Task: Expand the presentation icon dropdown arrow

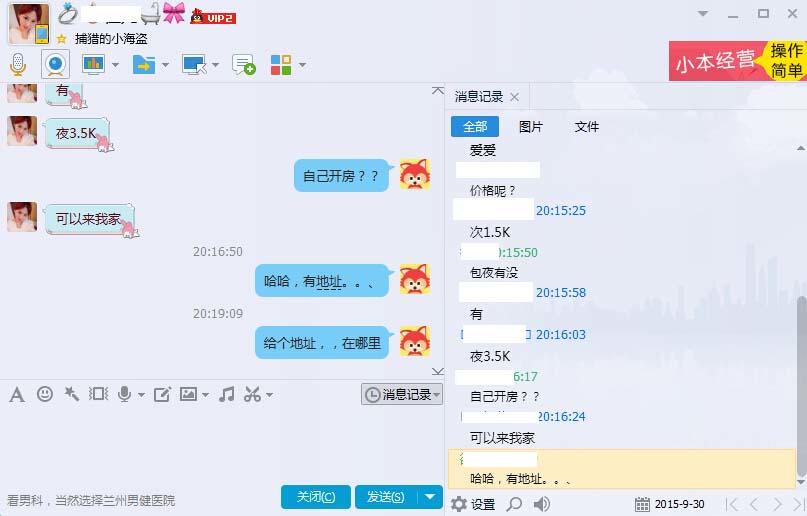Action: (115, 65)
